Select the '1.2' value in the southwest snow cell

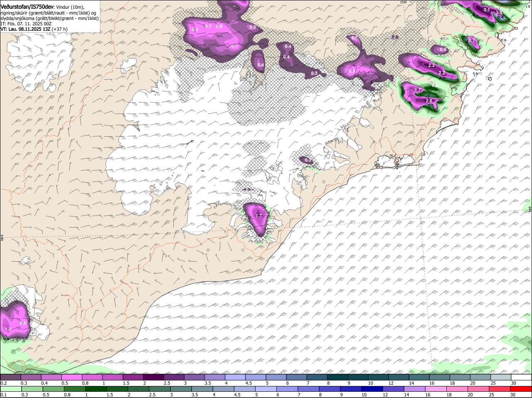[x=8, y=329]
